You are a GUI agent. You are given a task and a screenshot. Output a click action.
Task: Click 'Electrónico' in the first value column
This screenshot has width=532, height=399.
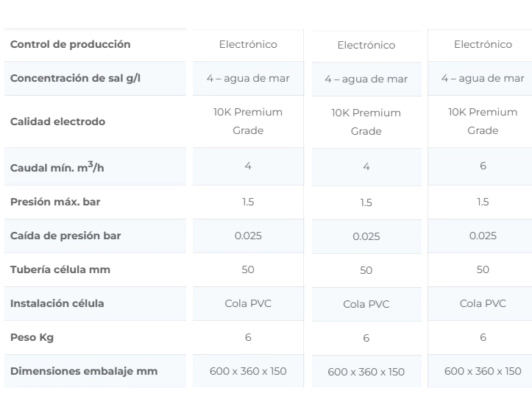pyautogui.click(x=248, y=44)
